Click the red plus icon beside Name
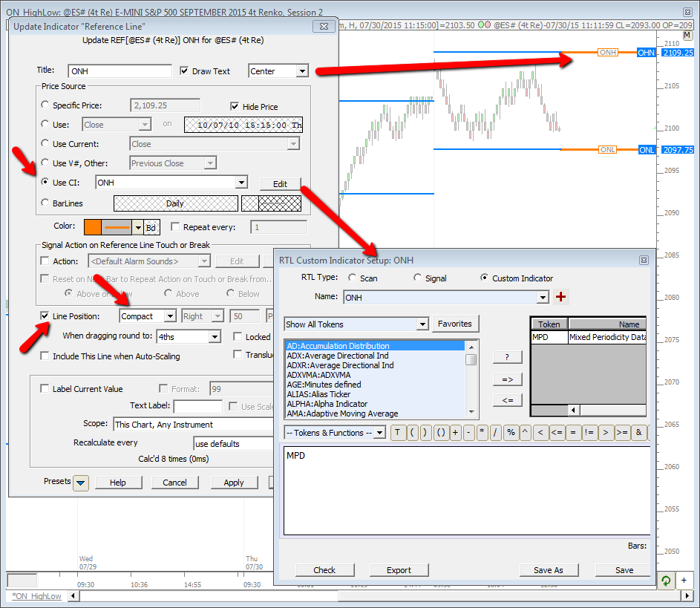The height and width of the screenshot is (608, 700). tap(561, 298)
